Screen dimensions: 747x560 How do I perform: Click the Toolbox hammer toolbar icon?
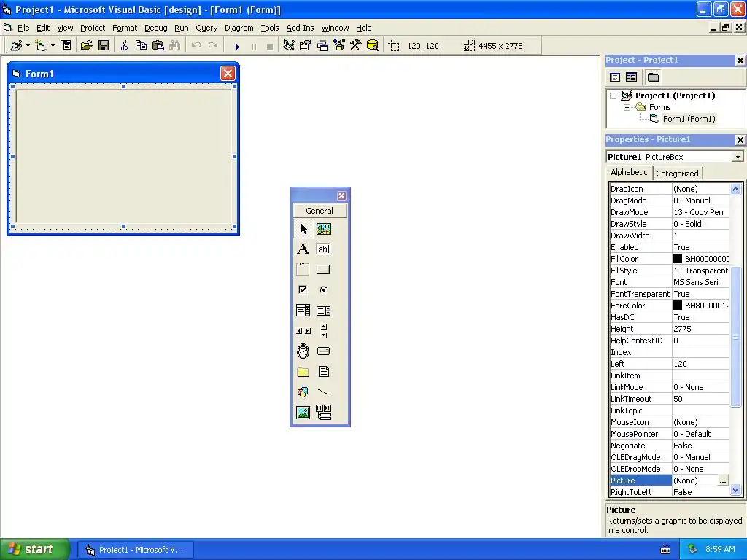(356, 46)
